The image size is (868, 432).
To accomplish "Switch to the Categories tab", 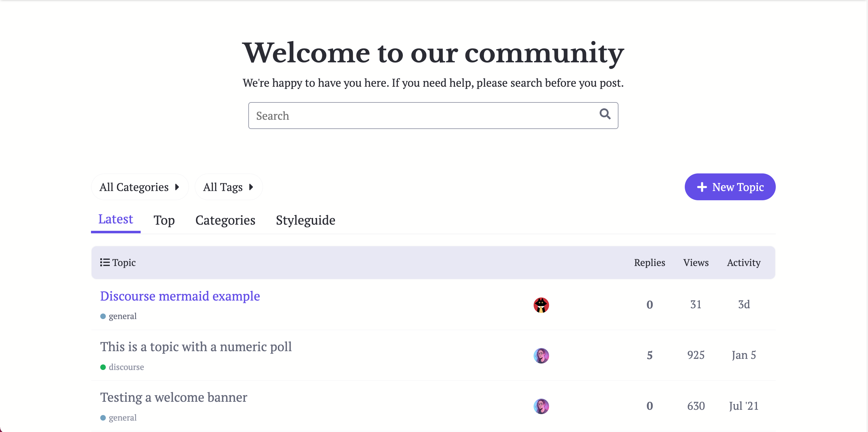I will coord(225,220).
